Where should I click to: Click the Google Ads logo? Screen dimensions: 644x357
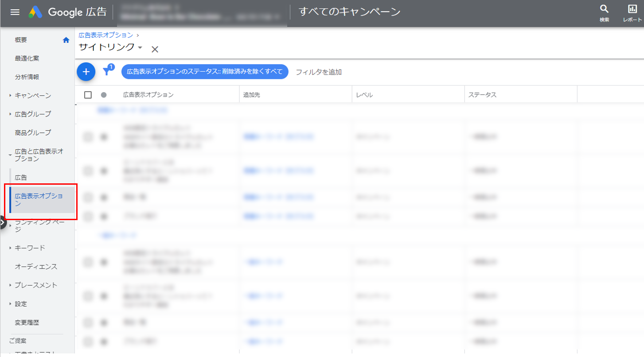[x=35, y=12]
